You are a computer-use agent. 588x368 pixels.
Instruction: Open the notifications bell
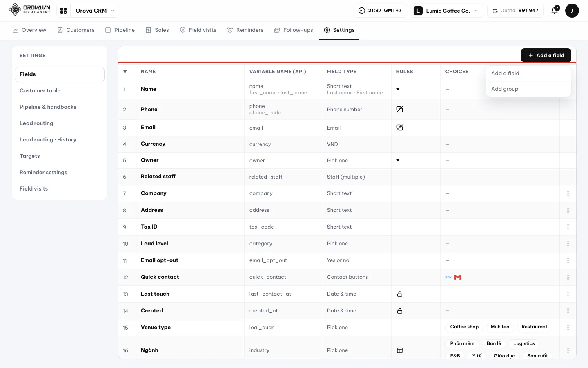point(555,11)
